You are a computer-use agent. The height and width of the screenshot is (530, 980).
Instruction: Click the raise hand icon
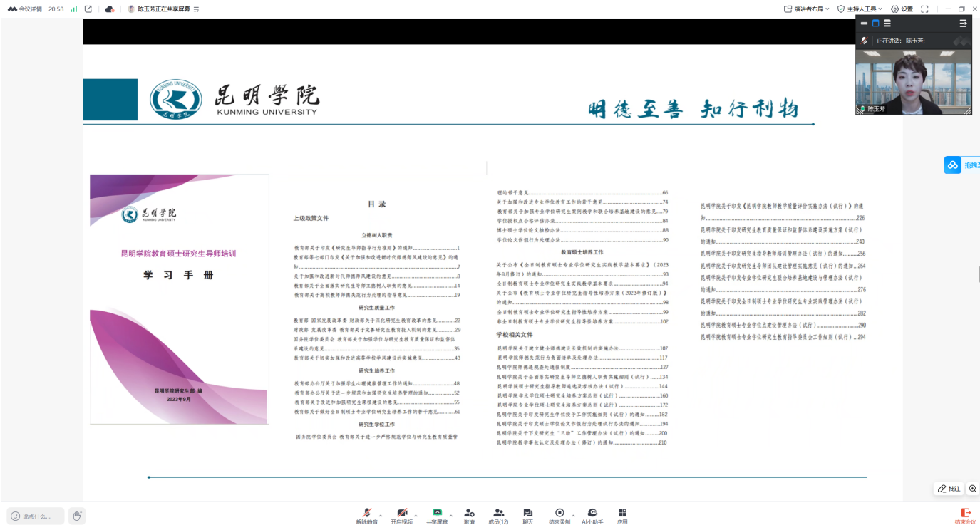77,516
